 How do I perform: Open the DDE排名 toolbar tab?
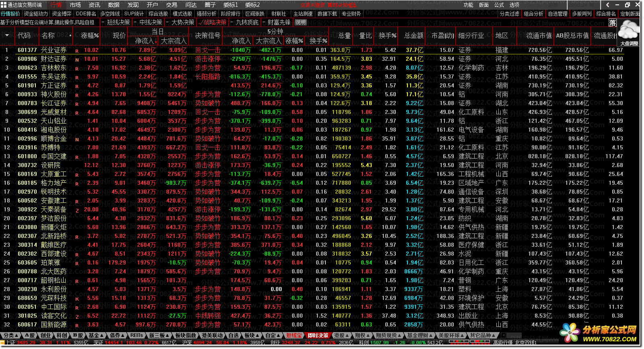coord(86,14)
